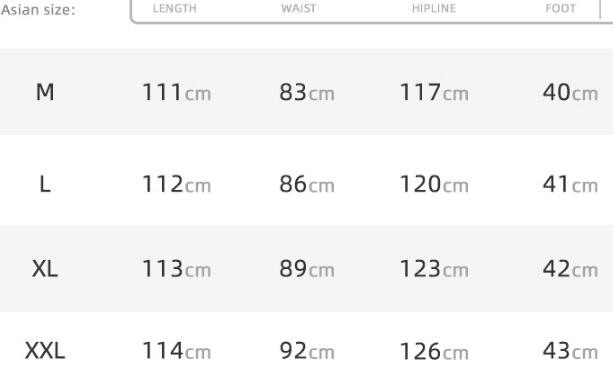Viewport: 613px width, 382px height.
Task: Select the HIPLINE column header
Action: pyautogui.click(x=434, y=9)
